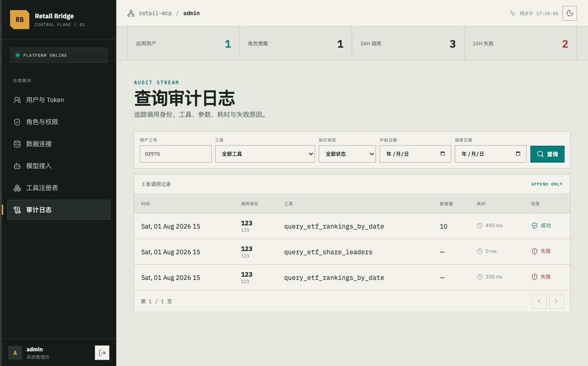Select 工具注册表 in the sidebar
This screenshot has height=366, width=588.
point(59,188)
